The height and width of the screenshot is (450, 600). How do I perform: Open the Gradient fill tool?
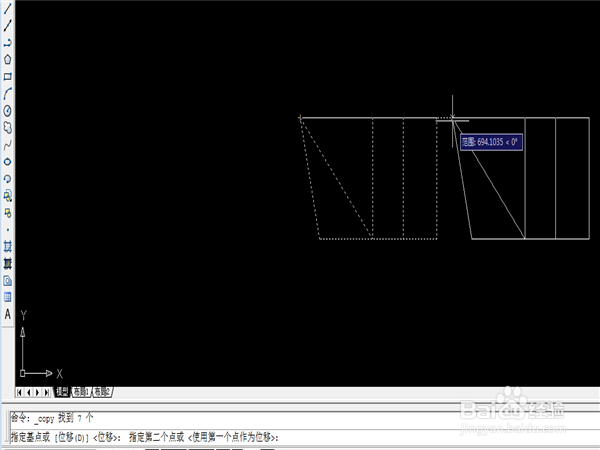pos(8,264)
